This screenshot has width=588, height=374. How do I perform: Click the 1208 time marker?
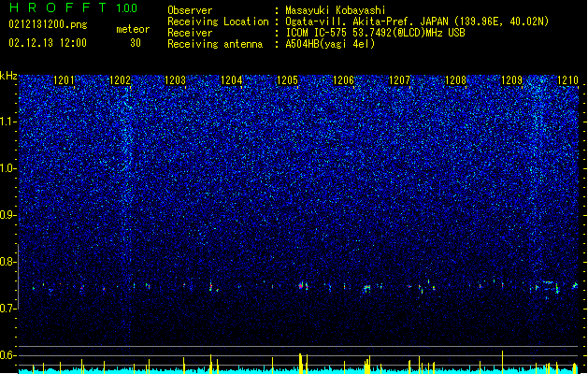click(x=455, y=79)
